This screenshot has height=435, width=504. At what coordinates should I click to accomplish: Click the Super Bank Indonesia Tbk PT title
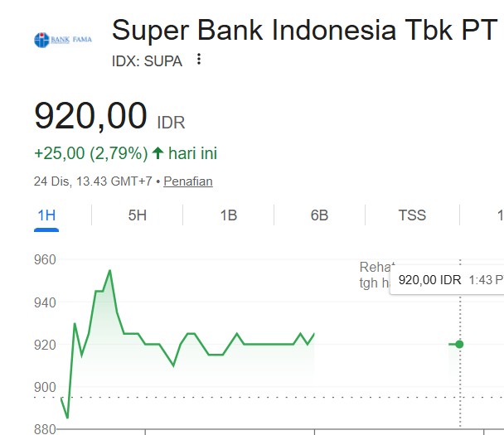[x=304, y=31]
